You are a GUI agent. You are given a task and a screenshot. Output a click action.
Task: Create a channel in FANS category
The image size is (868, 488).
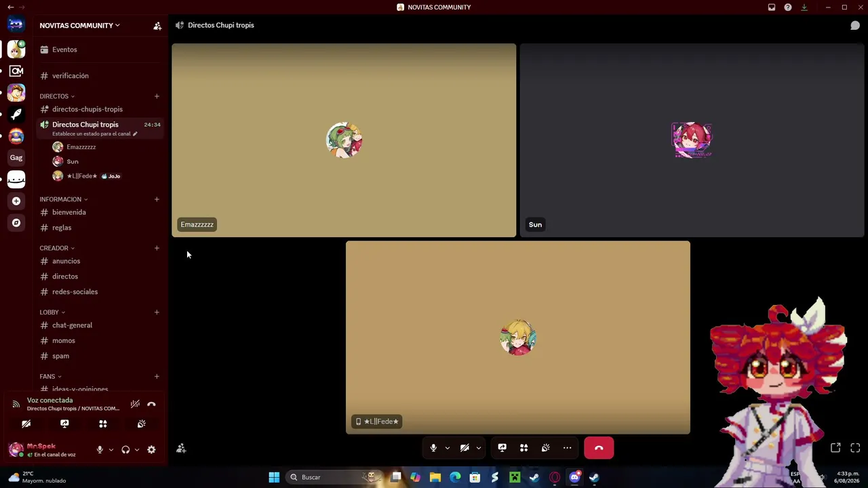[x=157, y=377]
